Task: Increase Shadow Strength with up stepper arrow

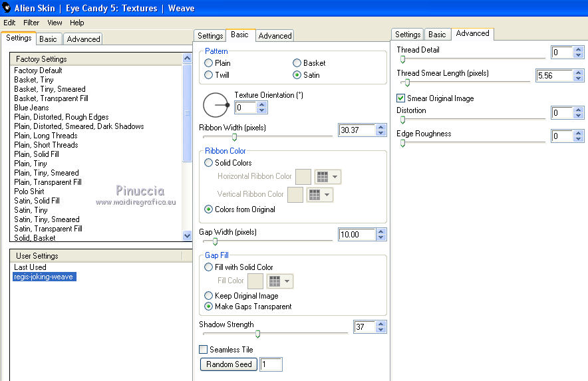Action: (381, 324)
